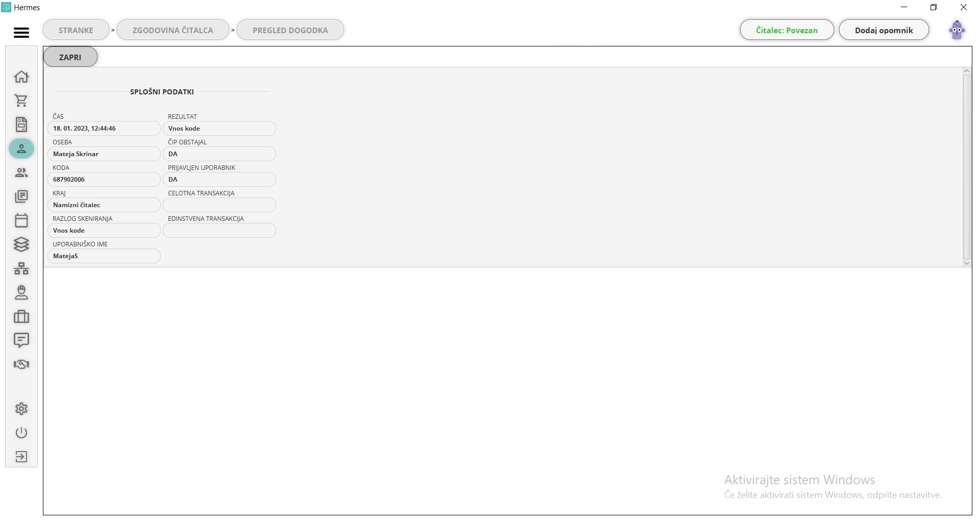Open the briefcase icon in sidebar
This screenshot has height=523, width=980.
coord(21,316)
